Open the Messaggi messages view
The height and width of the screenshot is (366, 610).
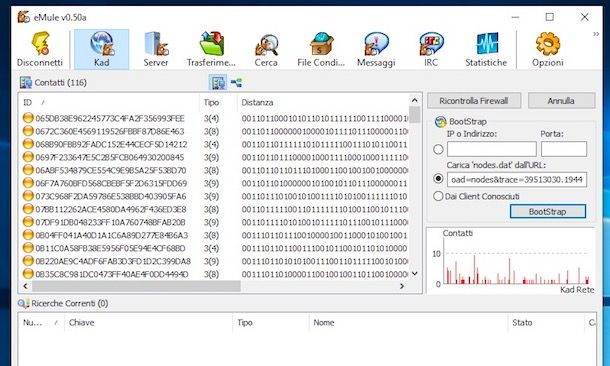[x=376, y=49]
